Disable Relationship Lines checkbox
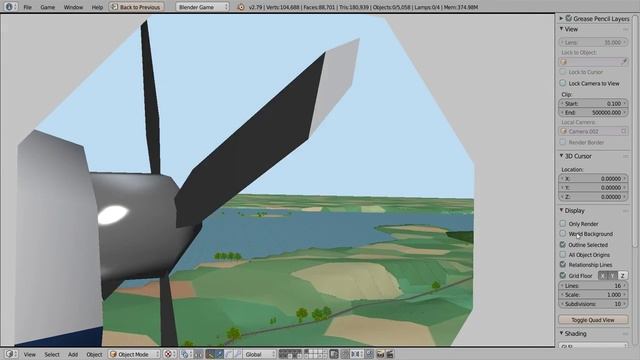Viewport: 640px width, 360px height. 563,264
